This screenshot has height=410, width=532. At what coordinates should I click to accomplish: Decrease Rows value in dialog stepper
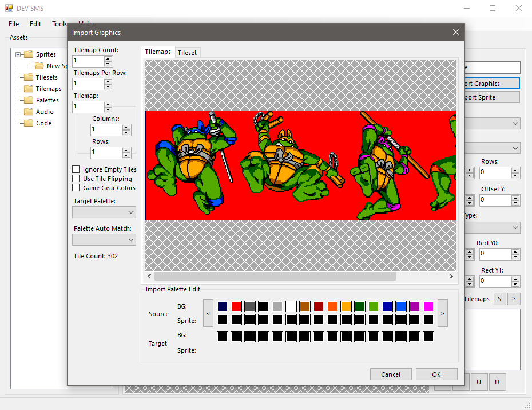click(x=126, y=155)
